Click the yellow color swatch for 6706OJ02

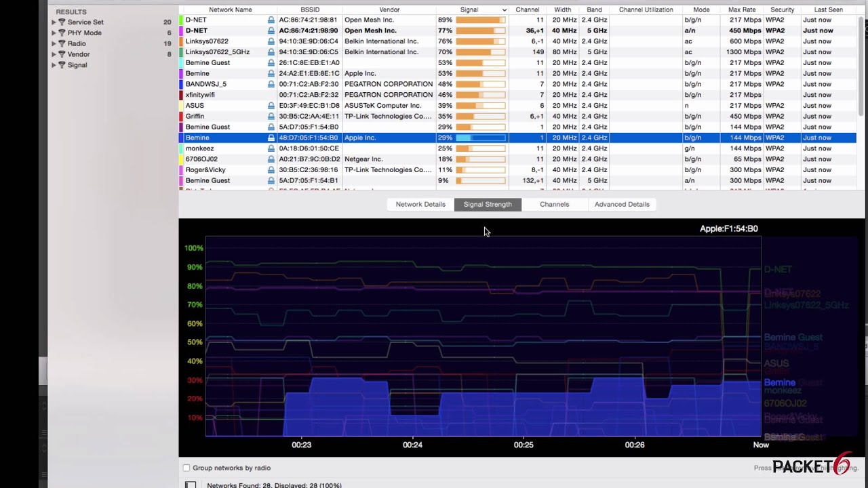coord(181,159)
